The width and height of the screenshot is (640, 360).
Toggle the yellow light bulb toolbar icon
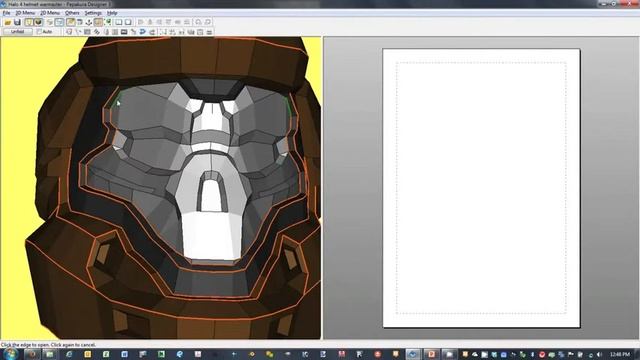(x=29, y=22)
